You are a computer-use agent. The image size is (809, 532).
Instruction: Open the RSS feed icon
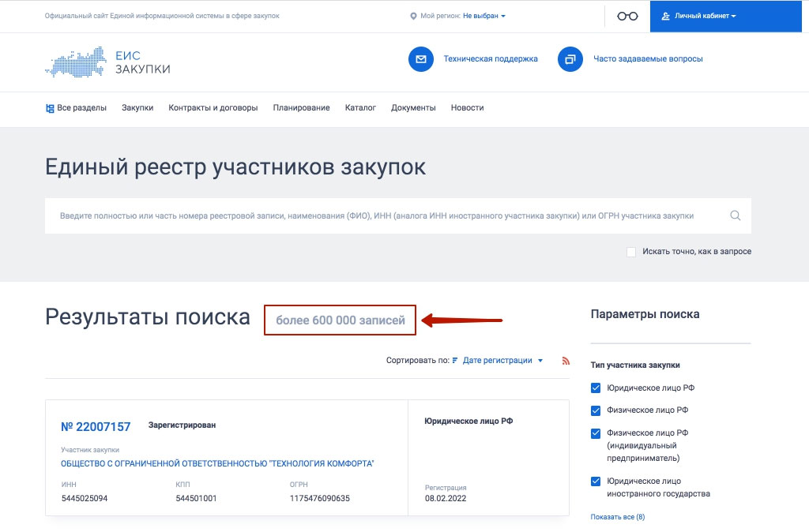point(566,361)
